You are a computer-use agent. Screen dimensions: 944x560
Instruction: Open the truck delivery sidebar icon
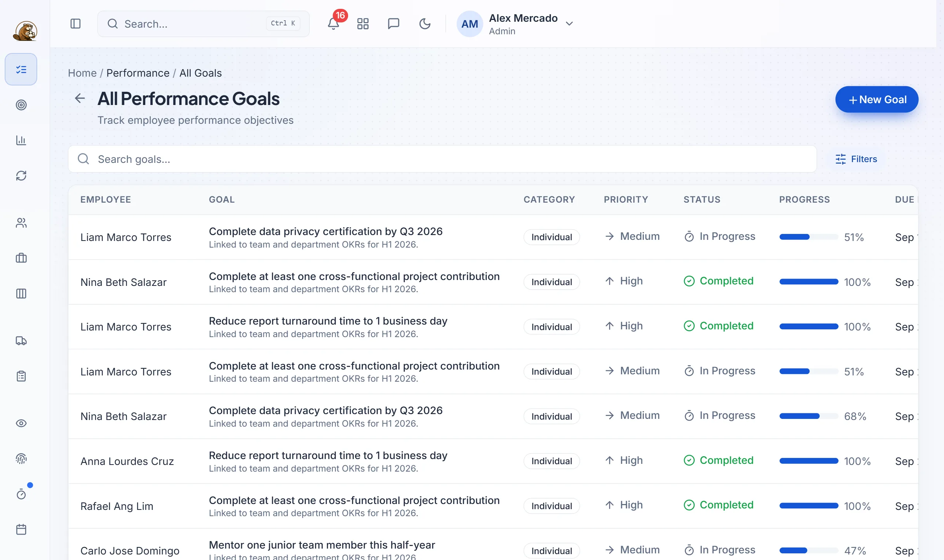point(21,341)
